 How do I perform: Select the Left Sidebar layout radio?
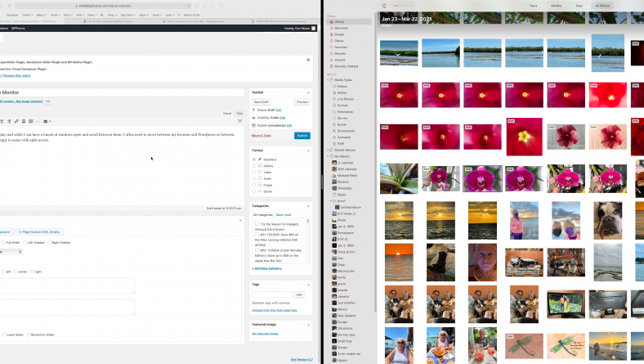[25, 243]
